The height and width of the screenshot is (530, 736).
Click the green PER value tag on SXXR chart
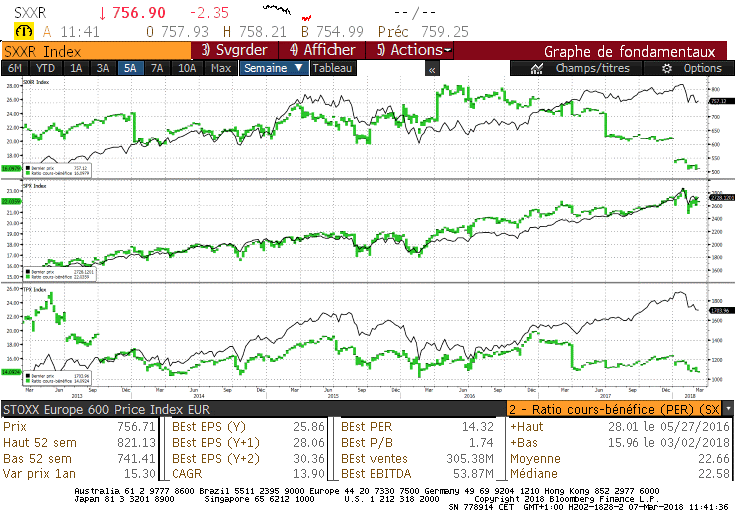11,168
